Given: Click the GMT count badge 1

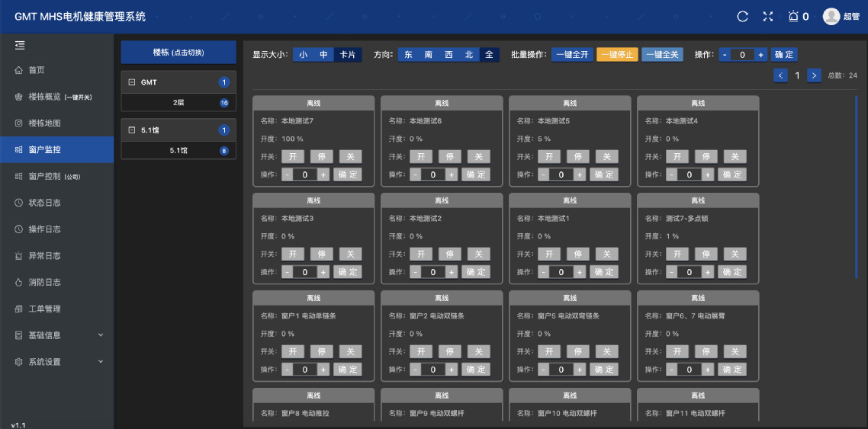Looking at the screenshot, I should 224,82.
